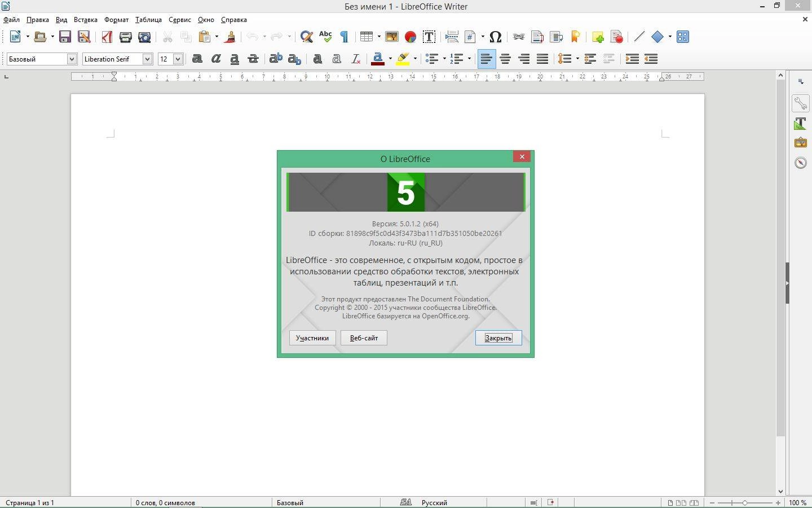Open the 'Файл' menu
The image size is (812, 508).
[11, 20]
